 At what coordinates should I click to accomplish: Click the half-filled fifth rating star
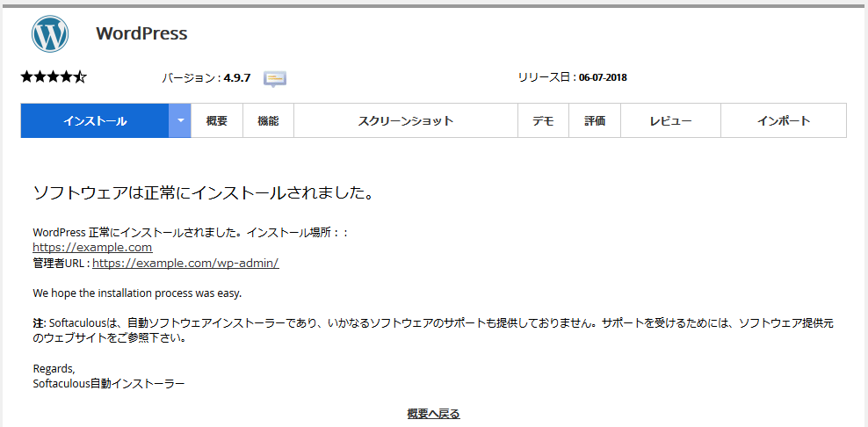80,77
